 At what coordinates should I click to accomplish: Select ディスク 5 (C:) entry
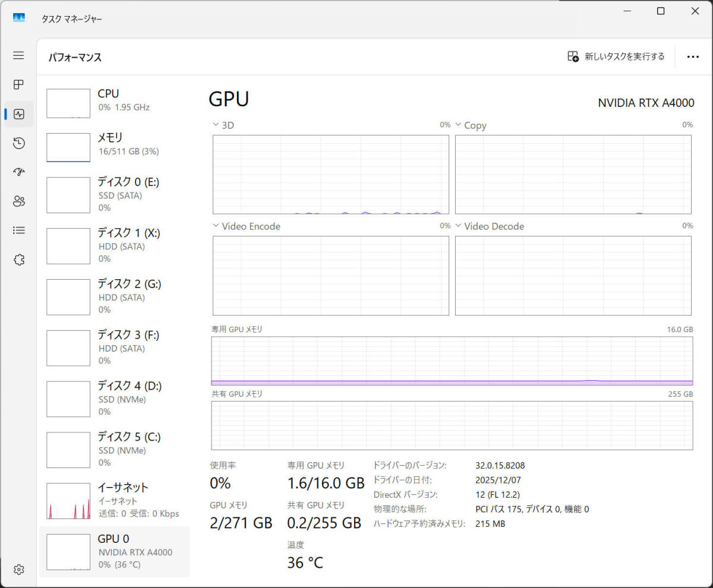[x=115, y=450]
